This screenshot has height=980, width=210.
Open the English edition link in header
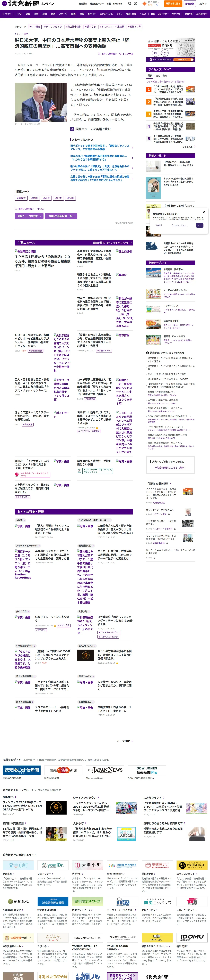[x=117, y=4]
